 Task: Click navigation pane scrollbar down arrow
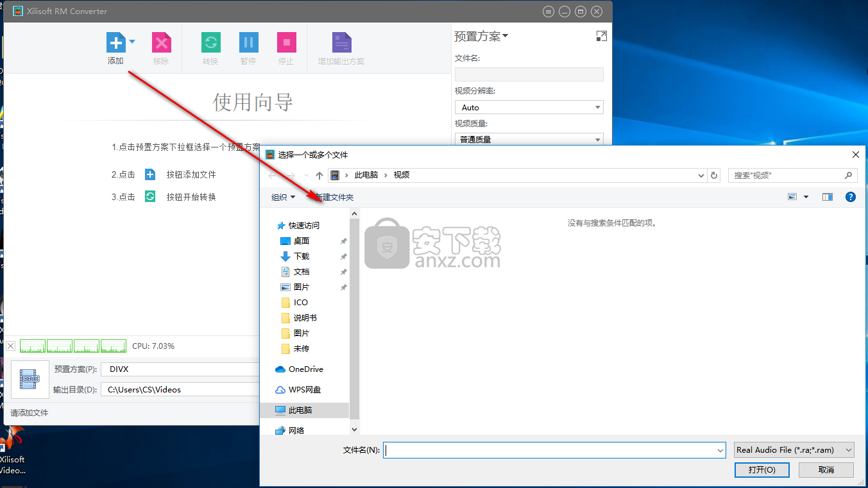(x=354, y=430)
